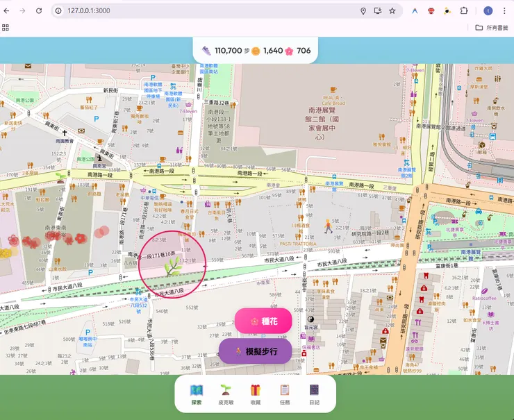The width and height of the screenshot is (514, 420).
Task: Open the extensions puzzle menu
Action: coord(464,11)
